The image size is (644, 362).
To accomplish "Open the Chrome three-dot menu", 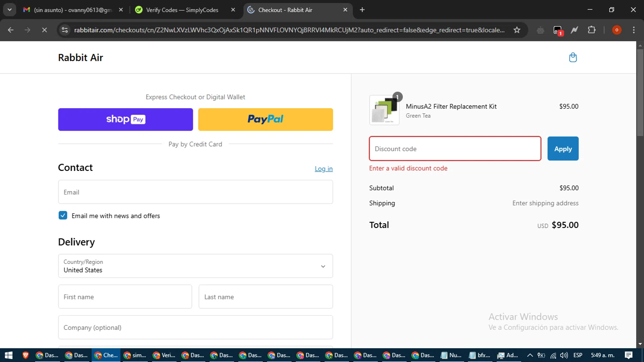I will (x=634, y=30).
